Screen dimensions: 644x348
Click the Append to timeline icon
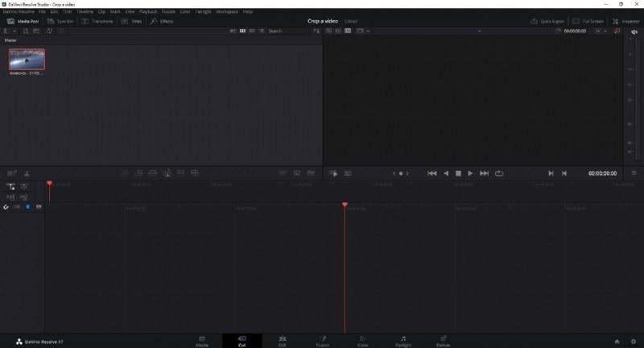click(138, 173)
